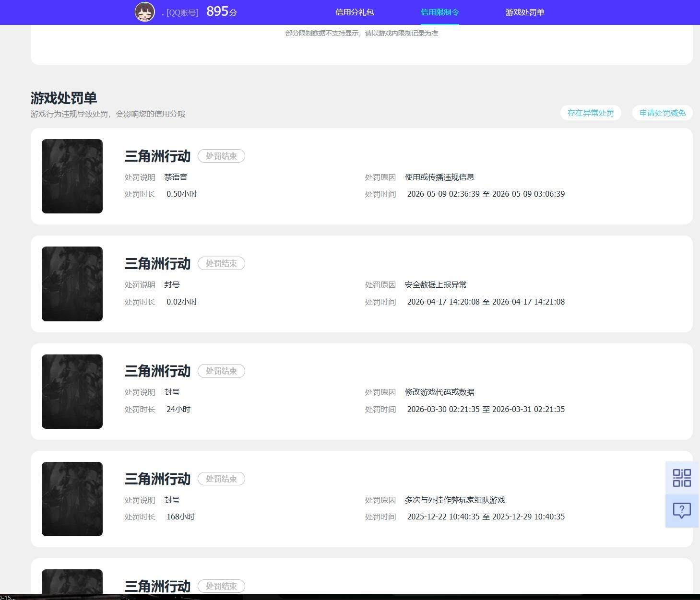Viewport: 700px width, 600px height.
Task: Click game thumbnail of 0.02小时 ban entry
Action: pos(72,284)
